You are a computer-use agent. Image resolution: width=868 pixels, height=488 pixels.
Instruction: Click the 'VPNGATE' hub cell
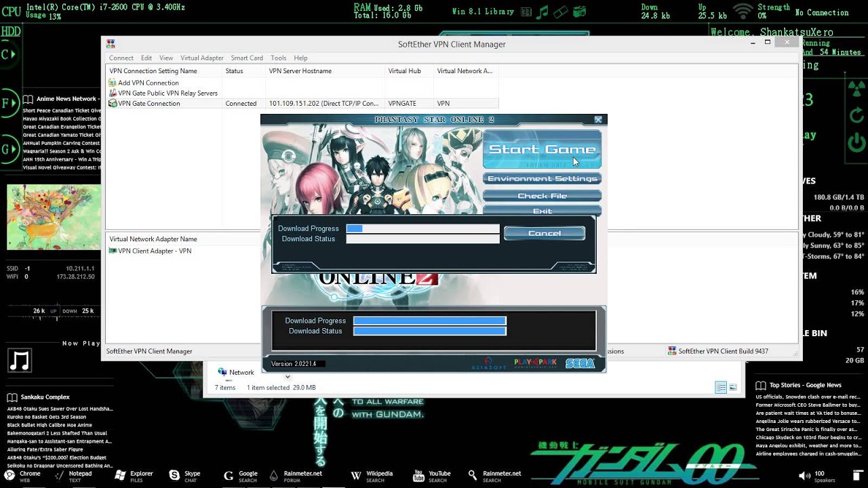tap(402, 104)
